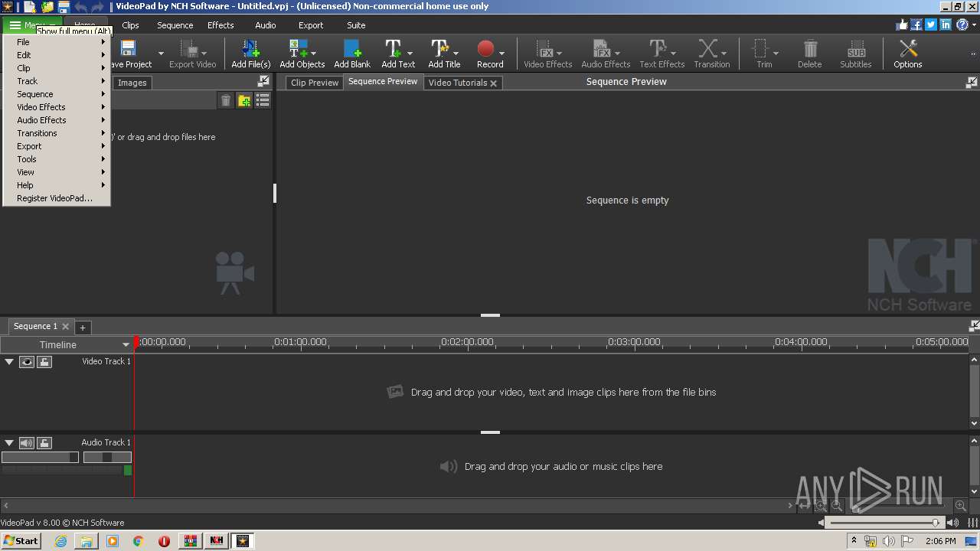Open the Add Objects dropdown arrow

pos(314,54)
